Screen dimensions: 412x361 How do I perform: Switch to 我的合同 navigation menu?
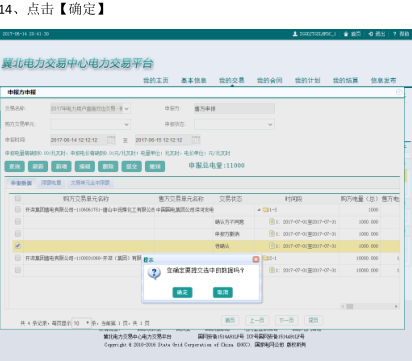pyautogui.click(x=269, y=80)
